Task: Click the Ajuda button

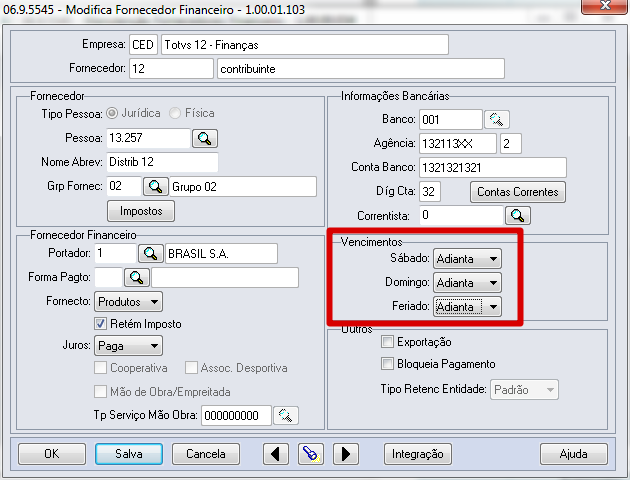Action: click(x=574, y=454)
